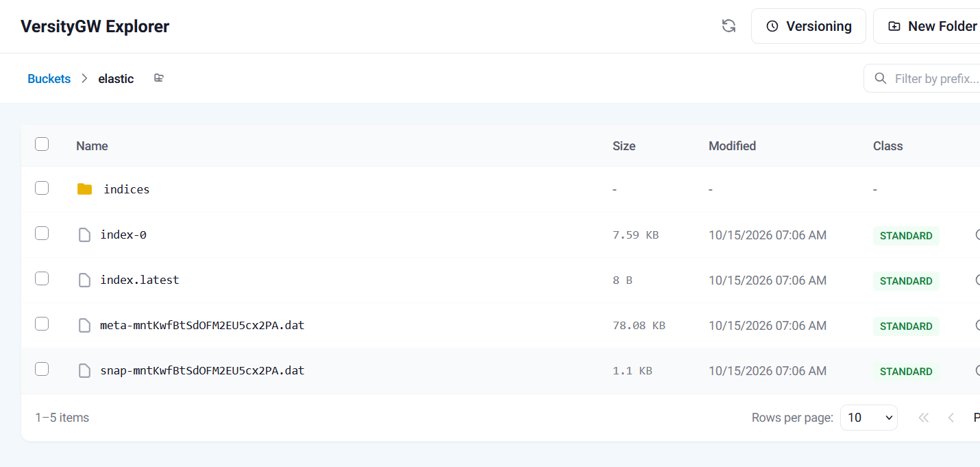Click the STANDARD badge on the index-0 row
This screenshot has height=467, width=980.
pos(906,235)
